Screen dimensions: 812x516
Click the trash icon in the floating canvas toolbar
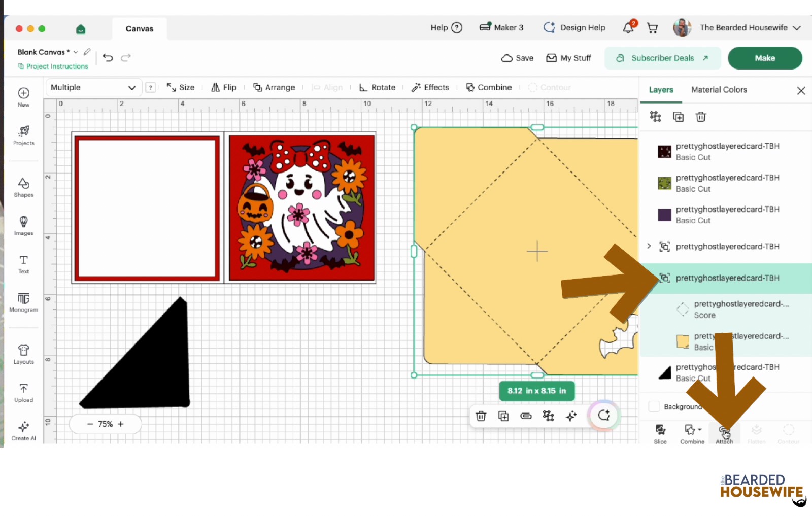point(481,416)
